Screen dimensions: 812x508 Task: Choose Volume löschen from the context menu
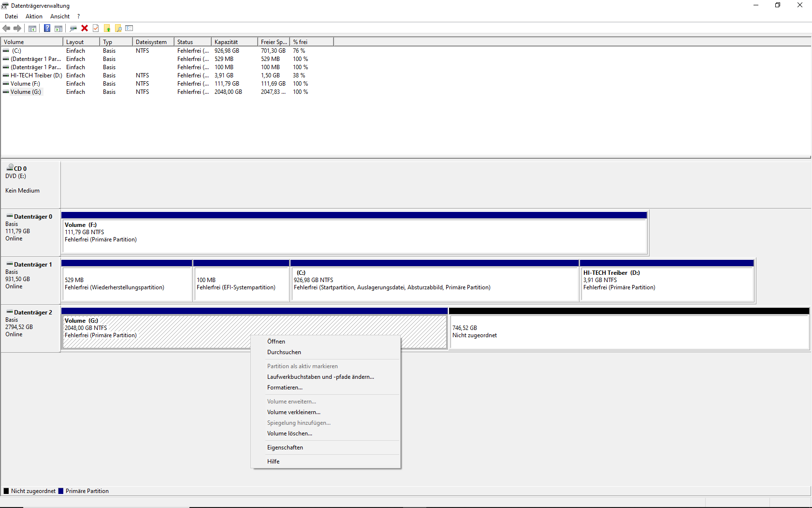(326, 433)
